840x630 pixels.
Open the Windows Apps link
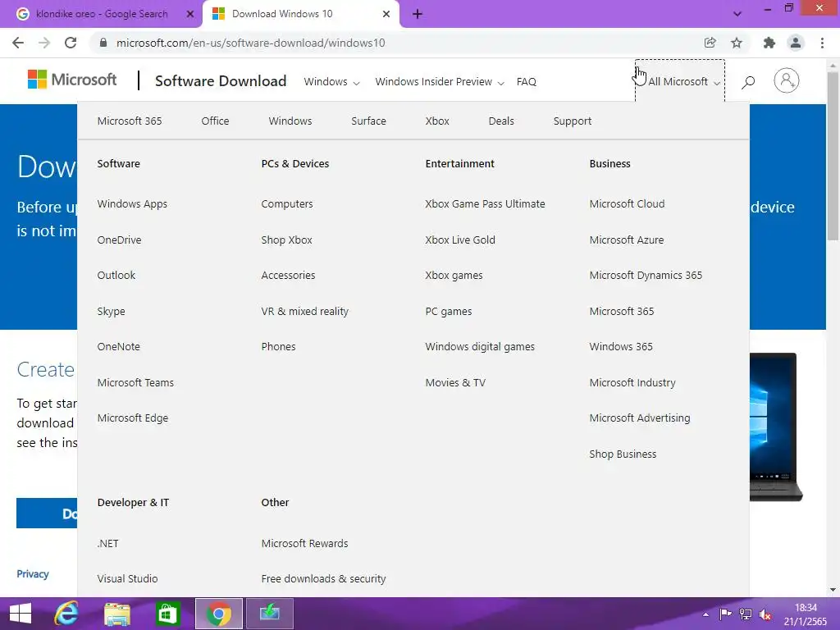click(x=132, y=204)
